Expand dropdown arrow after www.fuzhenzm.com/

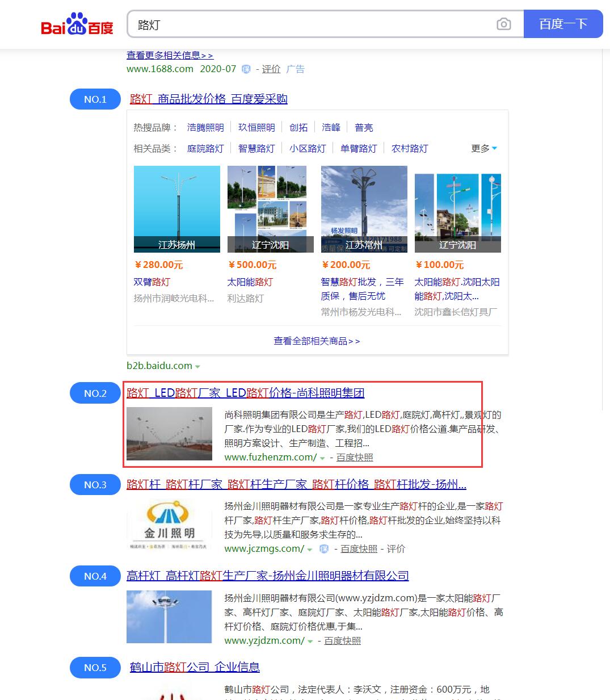pyautogui.click(x=322, y=458)
